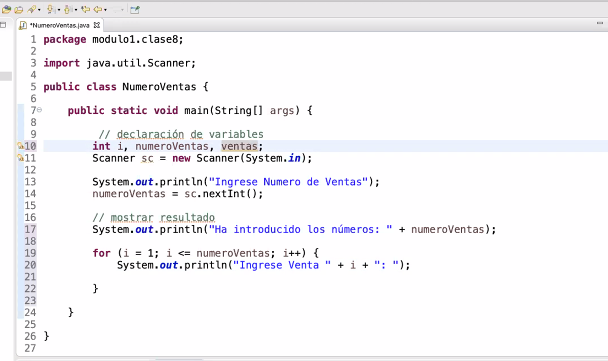Click the 'for' keyword on line 19
The image size is (608, 361).
coord(101,253)
